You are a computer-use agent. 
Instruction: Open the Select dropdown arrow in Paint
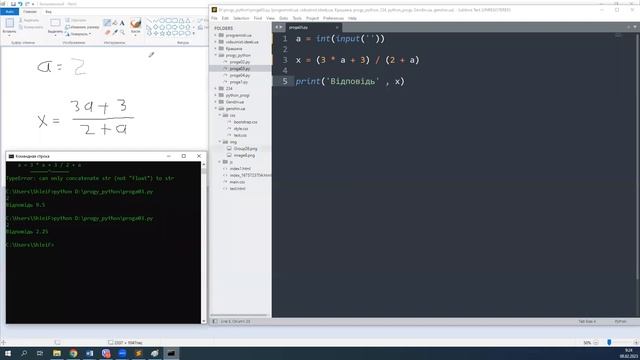pyautogui.click(x=55, y=36)
